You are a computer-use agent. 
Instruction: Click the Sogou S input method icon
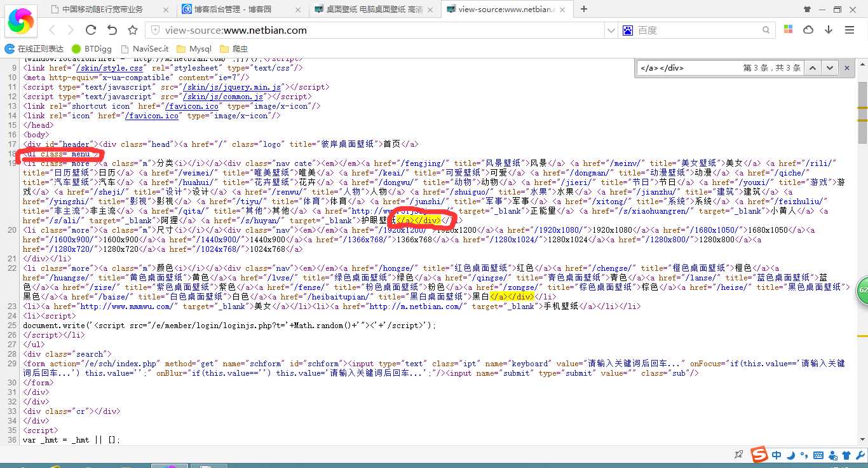758,455
